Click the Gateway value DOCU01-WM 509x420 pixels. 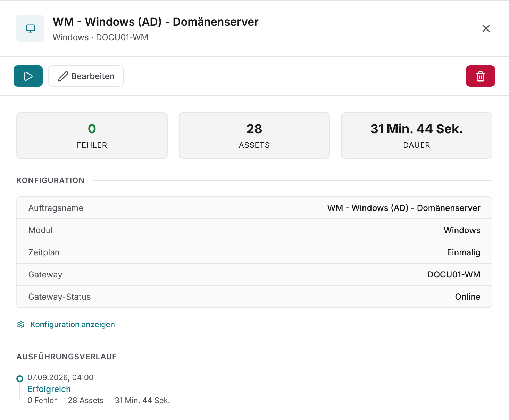point(454,275)
